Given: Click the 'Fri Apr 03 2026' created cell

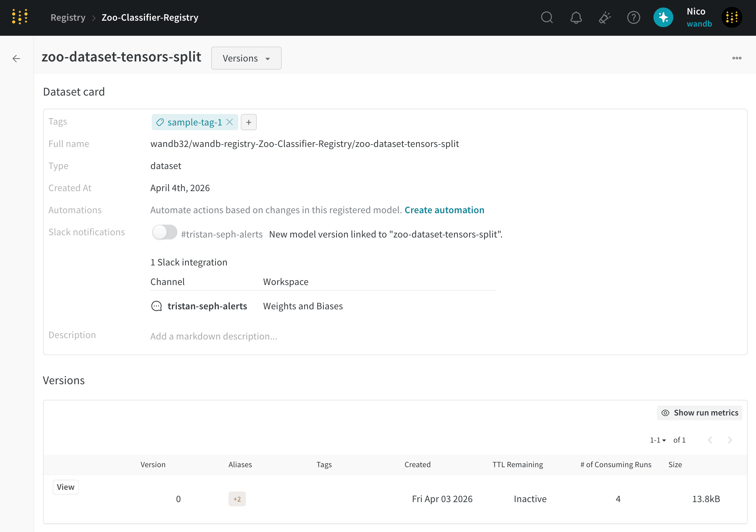Looking at the screenshot, I should coord(442,499).
